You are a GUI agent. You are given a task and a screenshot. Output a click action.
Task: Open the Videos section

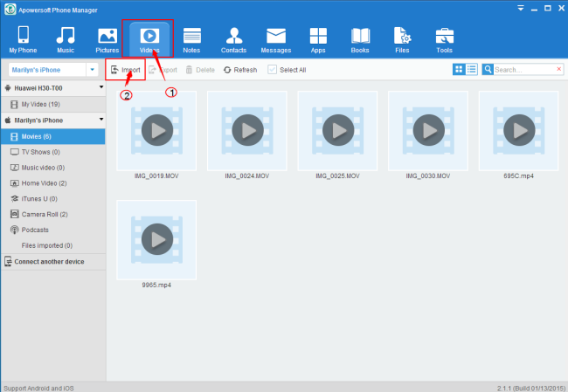click(x=149, y=39)
